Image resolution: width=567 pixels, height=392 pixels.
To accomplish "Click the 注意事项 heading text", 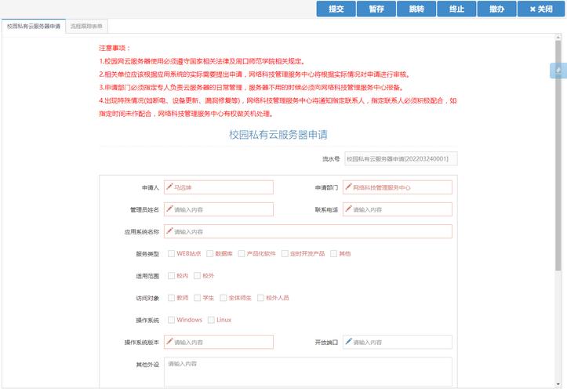I will 114,48.
